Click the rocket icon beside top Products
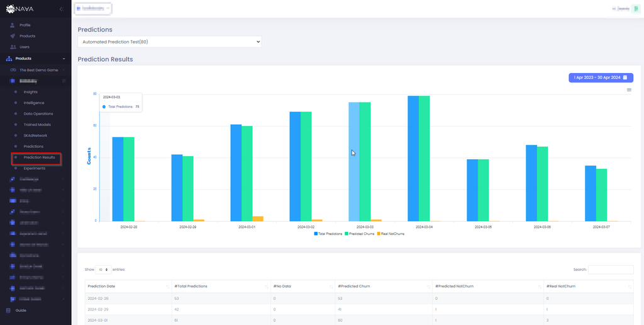This screenshot has height=325, width=644. tap(13, 36)
